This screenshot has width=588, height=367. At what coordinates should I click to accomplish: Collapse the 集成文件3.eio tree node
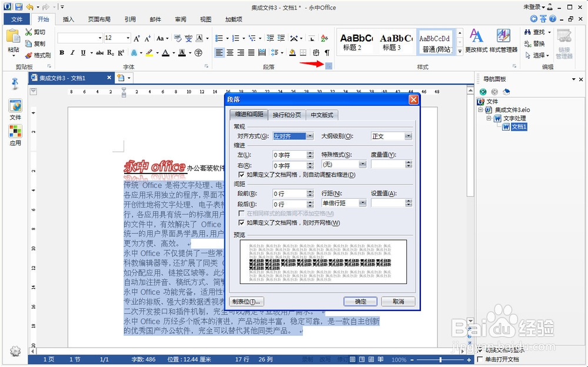pos(480,110)
